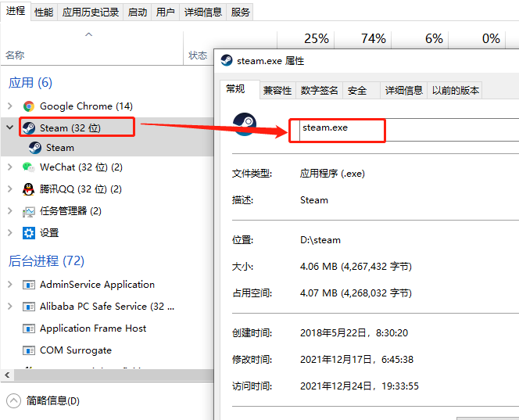Click the sort arrow above 名称 column

point(88,34)
